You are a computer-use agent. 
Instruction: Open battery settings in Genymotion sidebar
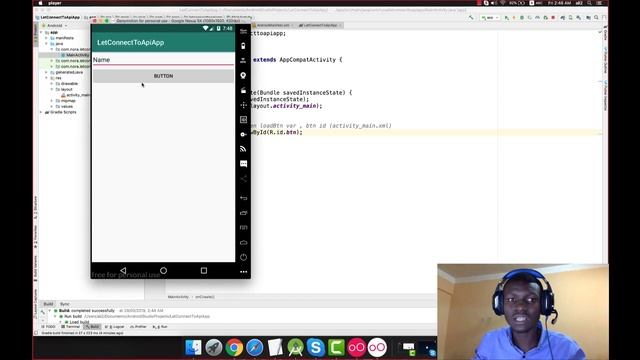point(243,46)
